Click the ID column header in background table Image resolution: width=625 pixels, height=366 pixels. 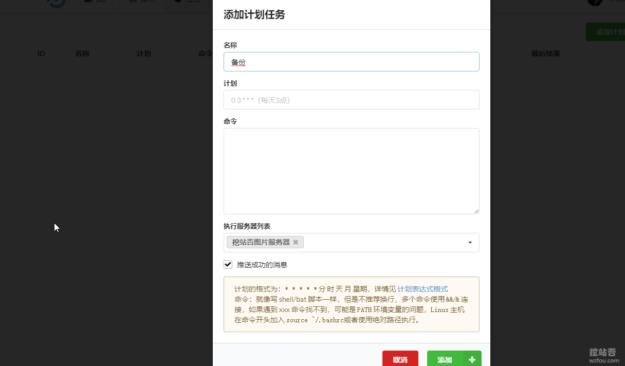point(41,53)
